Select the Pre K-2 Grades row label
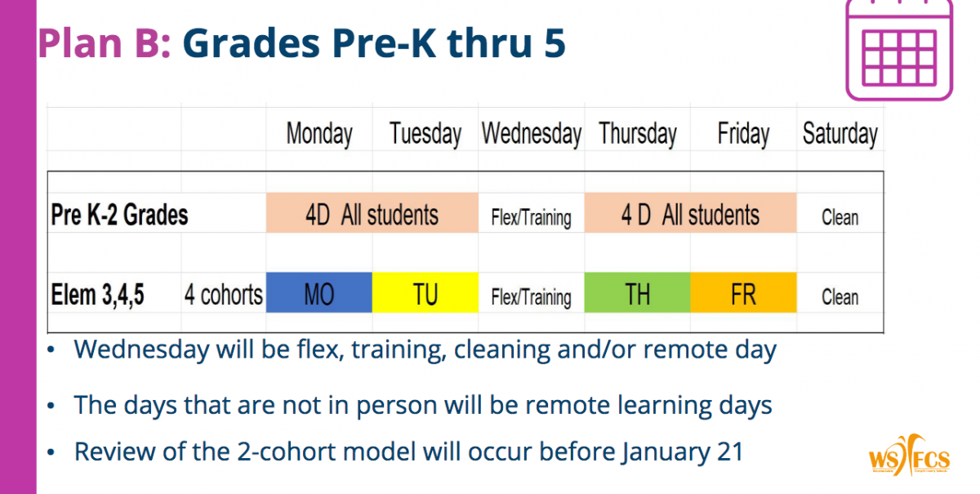This screenshot has height=494, width=980. [119, 215]
